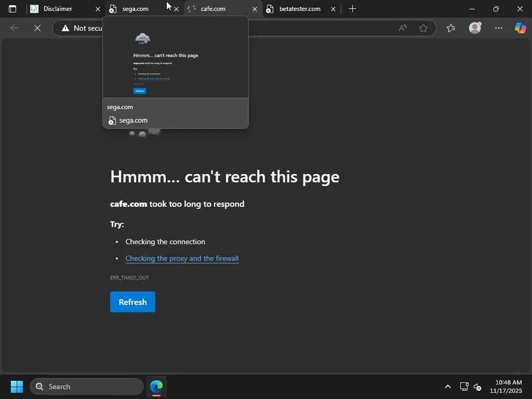The height and width of the screenshot is (399, 532).
Task: Close the cafe.com tab
Action: tap(255, 9)
